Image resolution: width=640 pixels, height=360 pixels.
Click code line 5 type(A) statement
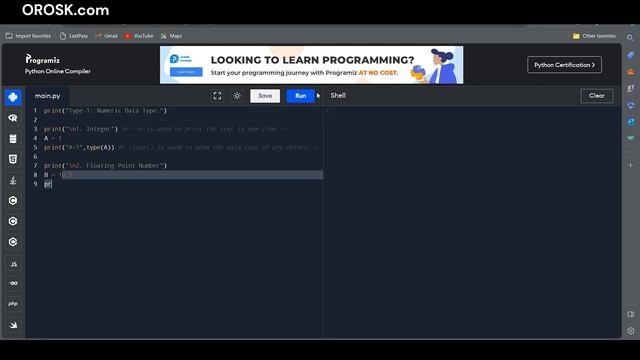pyautogui.click(x=79, y=147)
